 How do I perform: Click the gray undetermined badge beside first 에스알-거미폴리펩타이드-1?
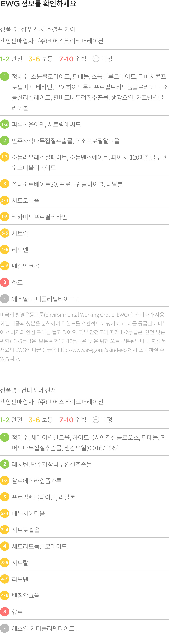coord(5,299)
